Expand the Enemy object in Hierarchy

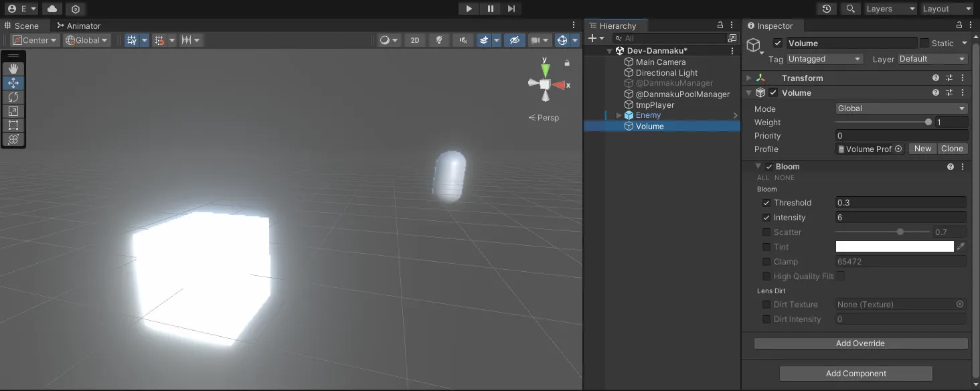tap(619, 116)
